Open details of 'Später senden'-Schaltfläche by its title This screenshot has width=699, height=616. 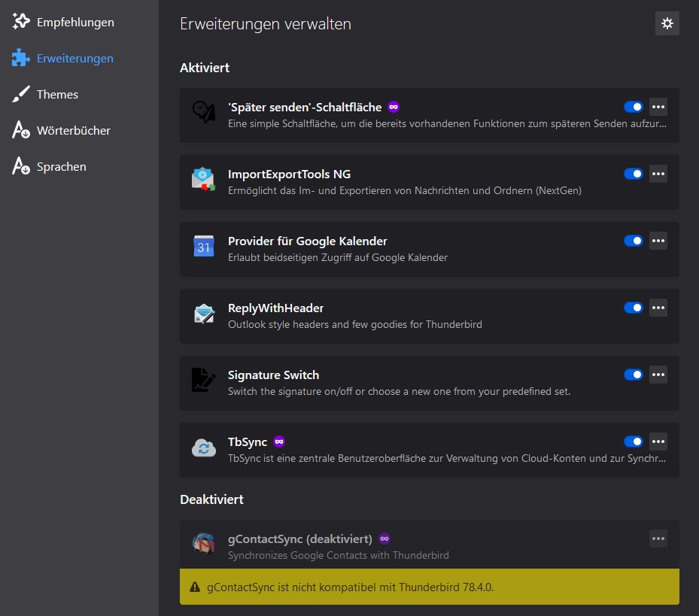(305, 107)
